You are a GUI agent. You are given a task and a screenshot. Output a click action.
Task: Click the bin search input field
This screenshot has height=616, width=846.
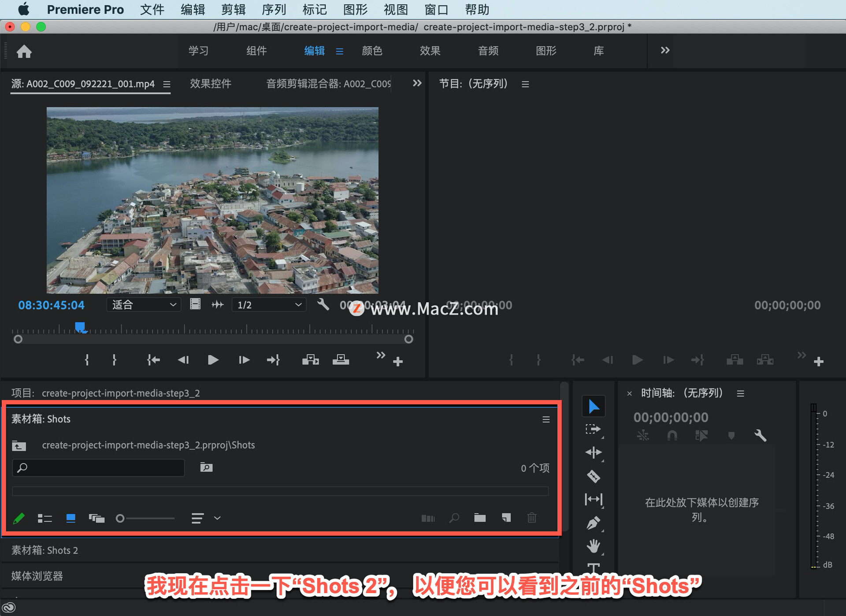(98, 468)
